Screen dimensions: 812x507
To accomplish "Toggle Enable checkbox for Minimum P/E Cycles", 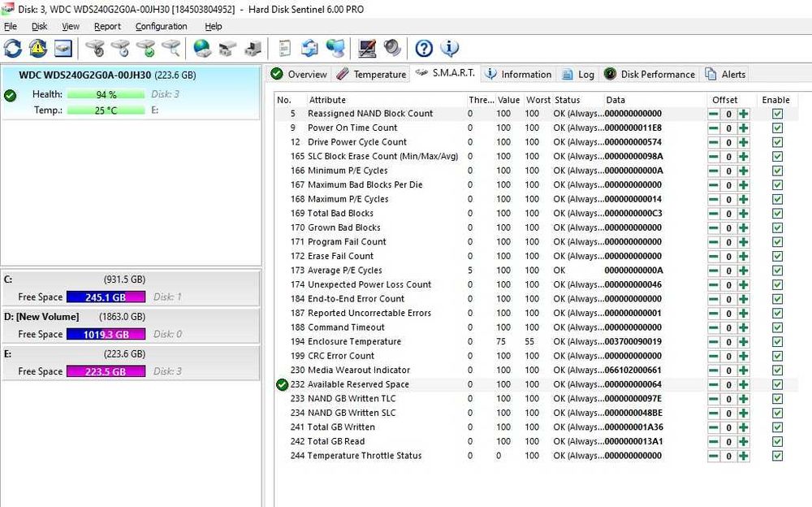I will [777, 171].
